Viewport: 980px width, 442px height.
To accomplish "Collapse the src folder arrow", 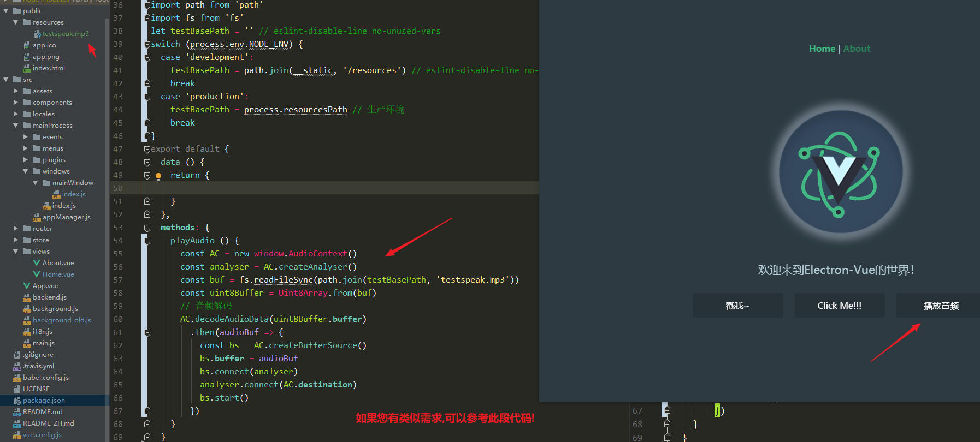I will tap(6, 79).
